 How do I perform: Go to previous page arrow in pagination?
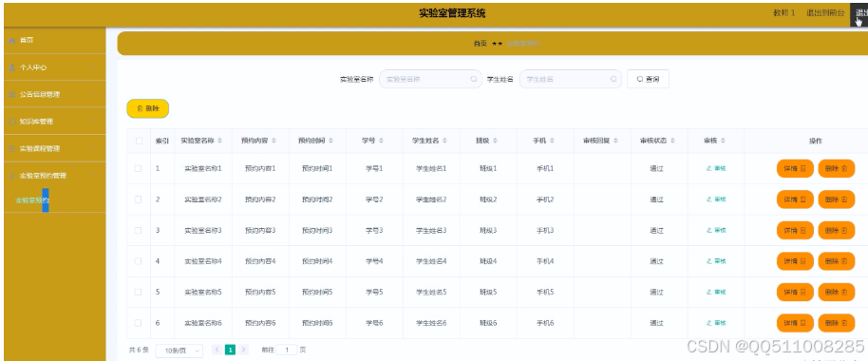(217, 350)
